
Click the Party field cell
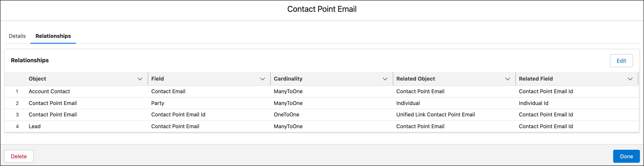pos(157,103)
